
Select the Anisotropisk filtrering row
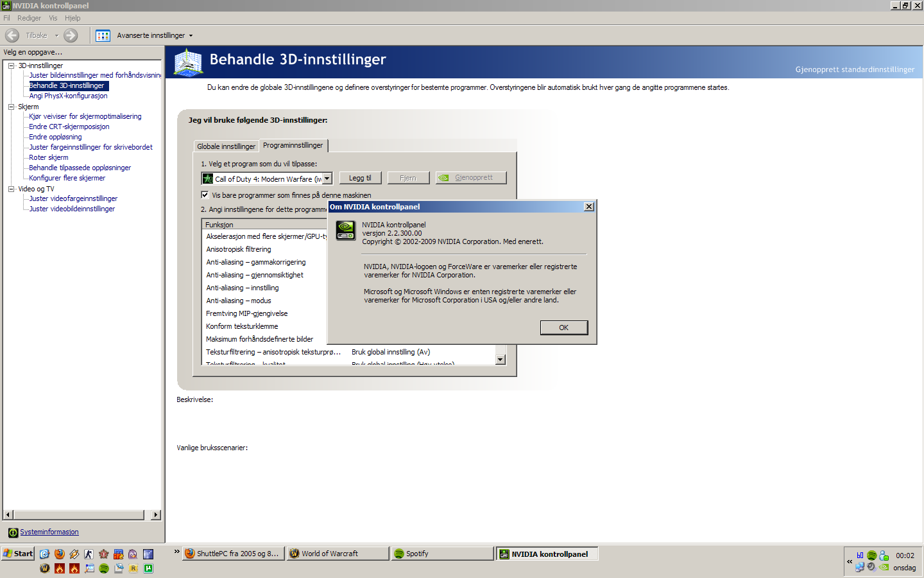tap(266, 249)
